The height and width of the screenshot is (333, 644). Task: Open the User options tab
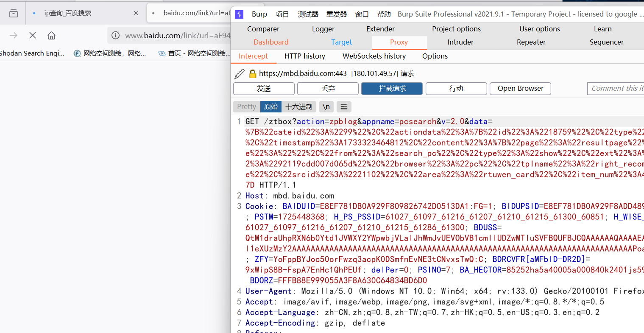(540, 29)
